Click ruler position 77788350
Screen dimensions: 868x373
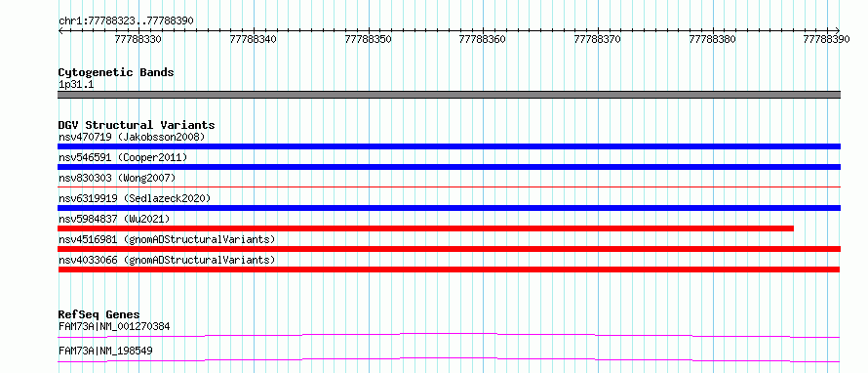[x=368, y=40]
